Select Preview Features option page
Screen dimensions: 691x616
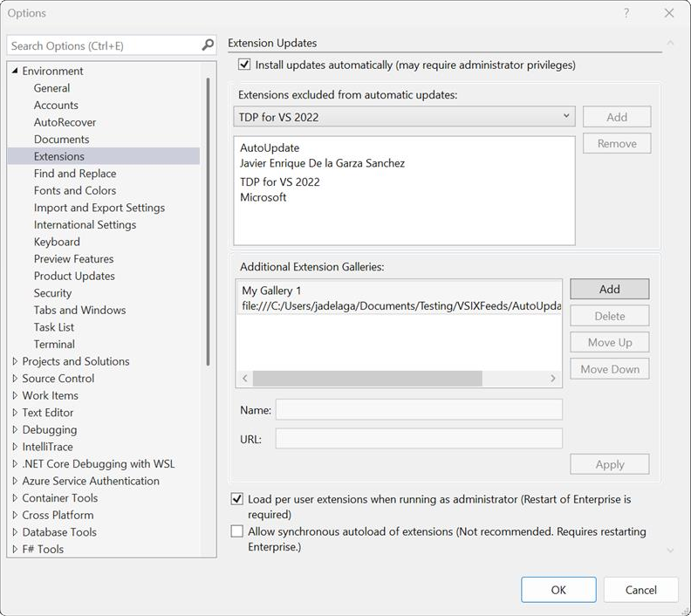click(x=73, y=259)
